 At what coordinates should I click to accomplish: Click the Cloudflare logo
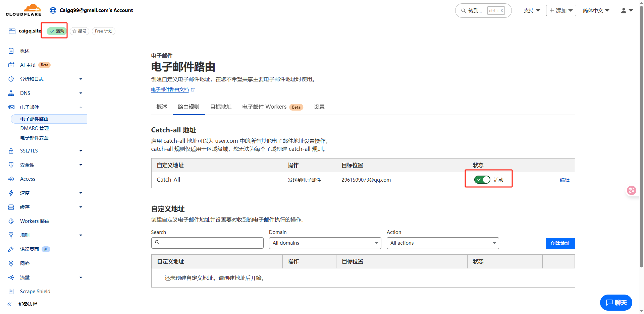(x=23, y=10)
